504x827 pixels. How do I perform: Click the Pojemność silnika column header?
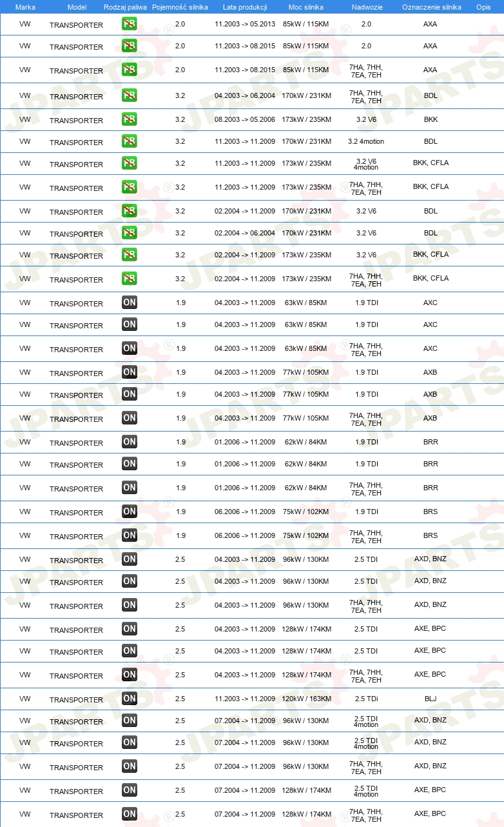pos(180,7)
